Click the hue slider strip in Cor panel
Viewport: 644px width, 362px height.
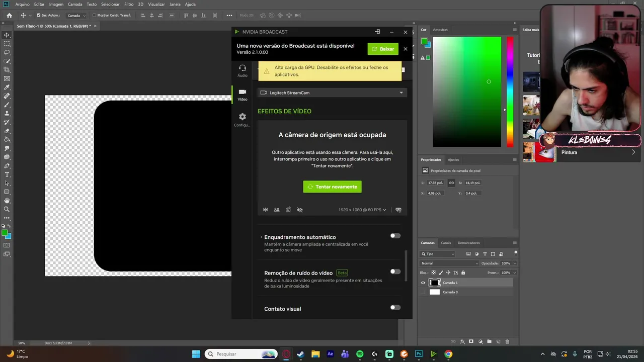pyautogui.click(x=510, y=92)
